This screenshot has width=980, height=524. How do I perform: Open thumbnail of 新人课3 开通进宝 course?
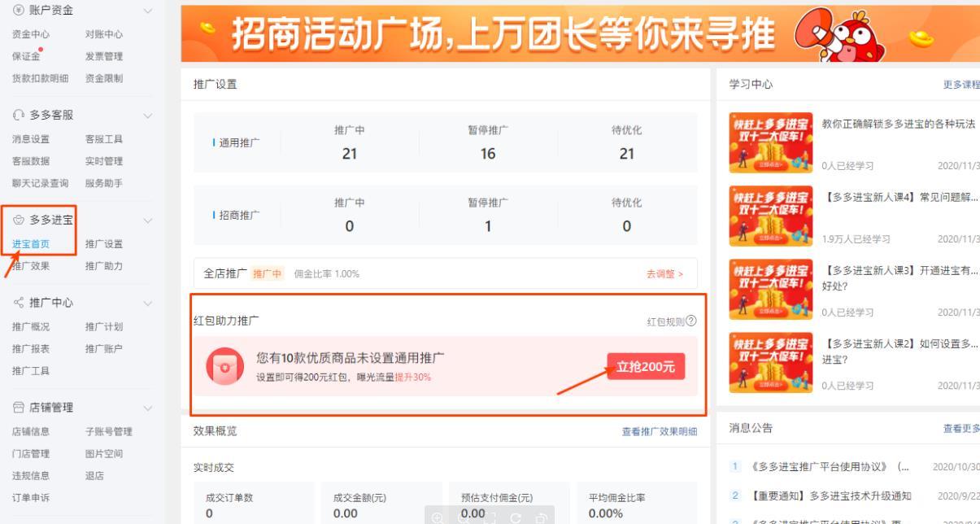pos(770,287)
